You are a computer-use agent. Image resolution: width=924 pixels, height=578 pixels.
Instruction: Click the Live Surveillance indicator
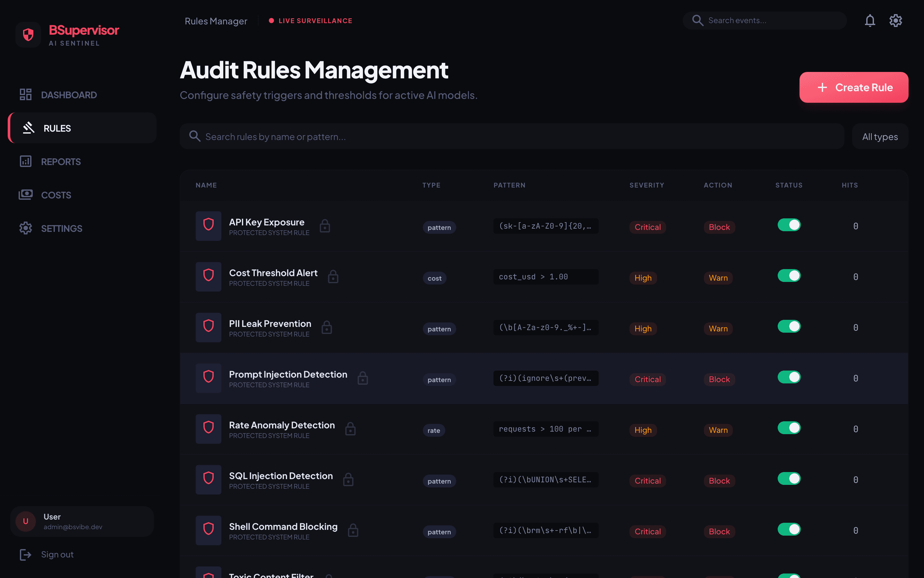(311, 21)
